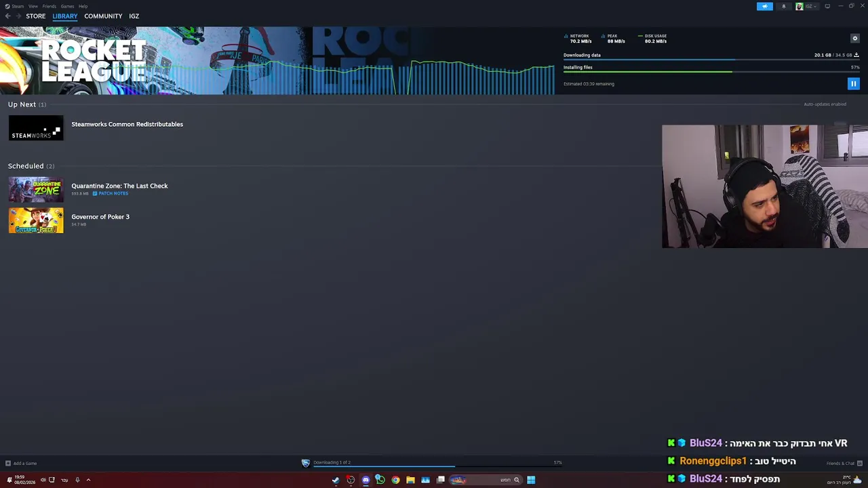Click the DISK USAGE 80.2 MB/s stat
This screenshot has width=868, height=488.
coord(653,39)
